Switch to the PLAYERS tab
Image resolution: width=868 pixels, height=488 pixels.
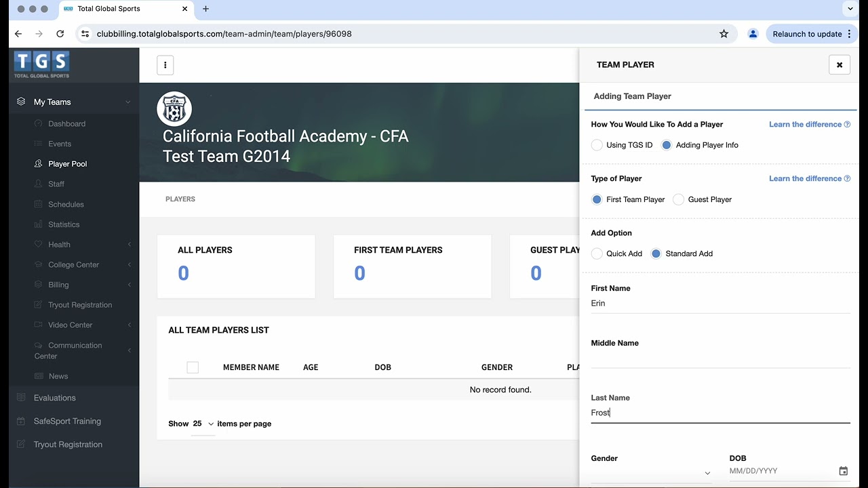pos(180,199)
